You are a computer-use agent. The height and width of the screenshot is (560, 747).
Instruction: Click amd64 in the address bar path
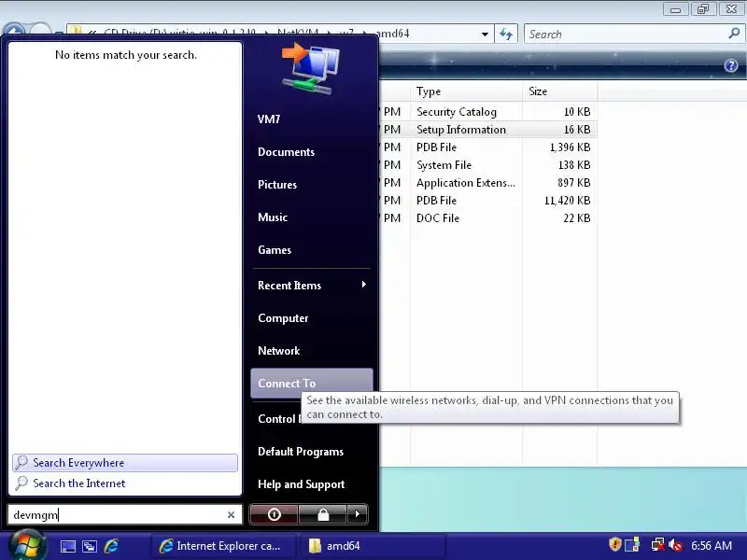tap(393, 34)
